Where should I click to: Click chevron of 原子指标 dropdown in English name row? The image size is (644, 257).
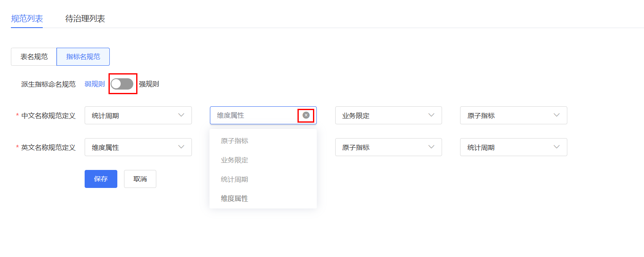(432, 147)
